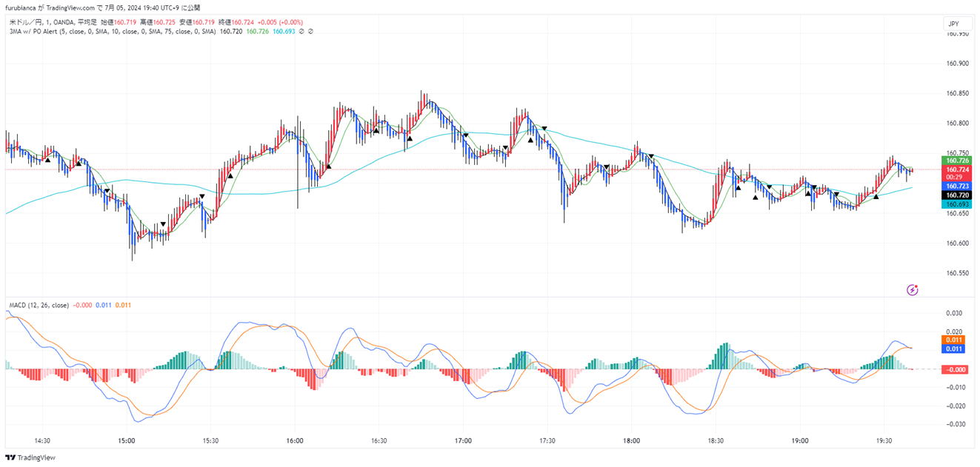Viewport: 980px width, 467px height.
Task: Click the blue 160.723 price label
Action: pos(954,186)
